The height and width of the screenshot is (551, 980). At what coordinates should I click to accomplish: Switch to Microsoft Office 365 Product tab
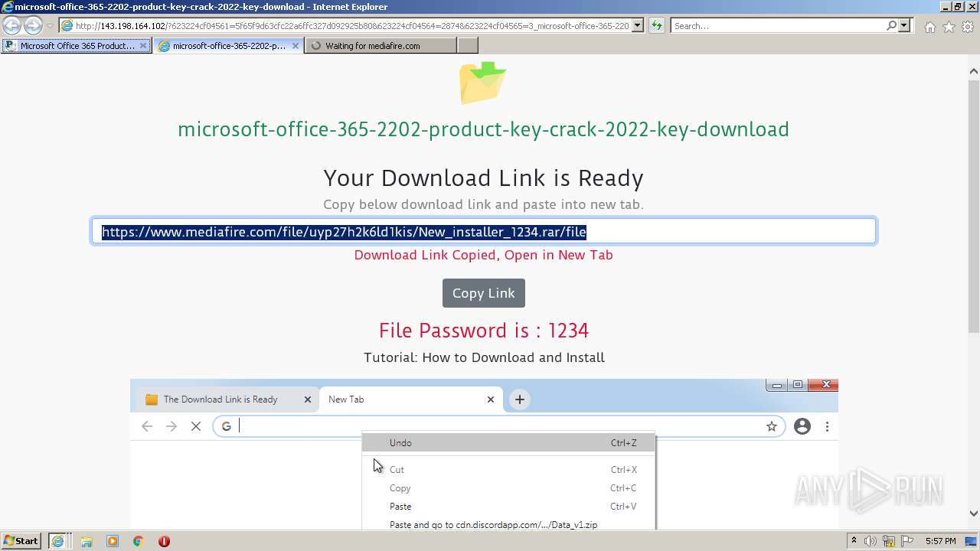(x=76, y=46)
